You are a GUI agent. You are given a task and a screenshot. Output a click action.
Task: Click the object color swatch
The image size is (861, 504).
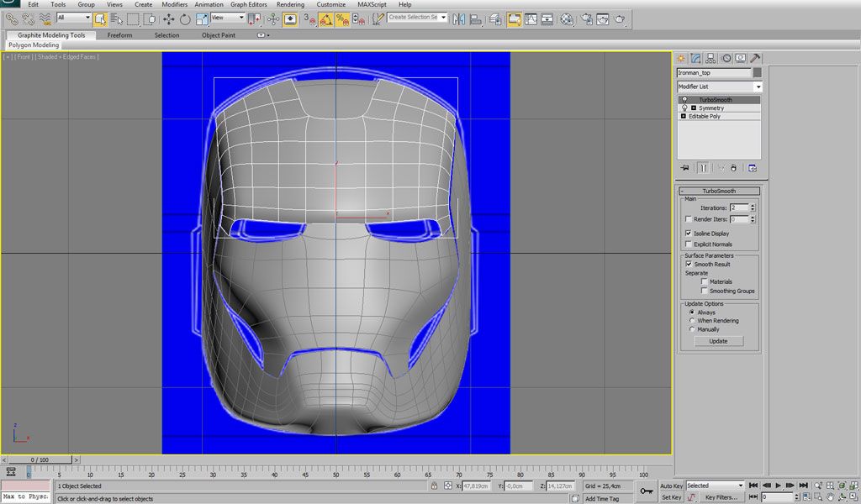click(758, 73)
